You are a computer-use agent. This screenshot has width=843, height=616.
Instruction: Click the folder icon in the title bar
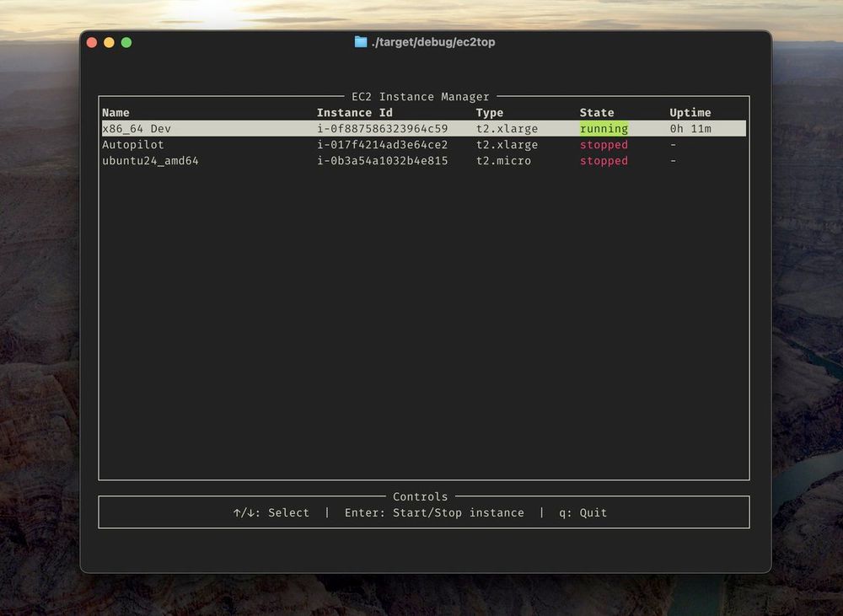(361, 42)
